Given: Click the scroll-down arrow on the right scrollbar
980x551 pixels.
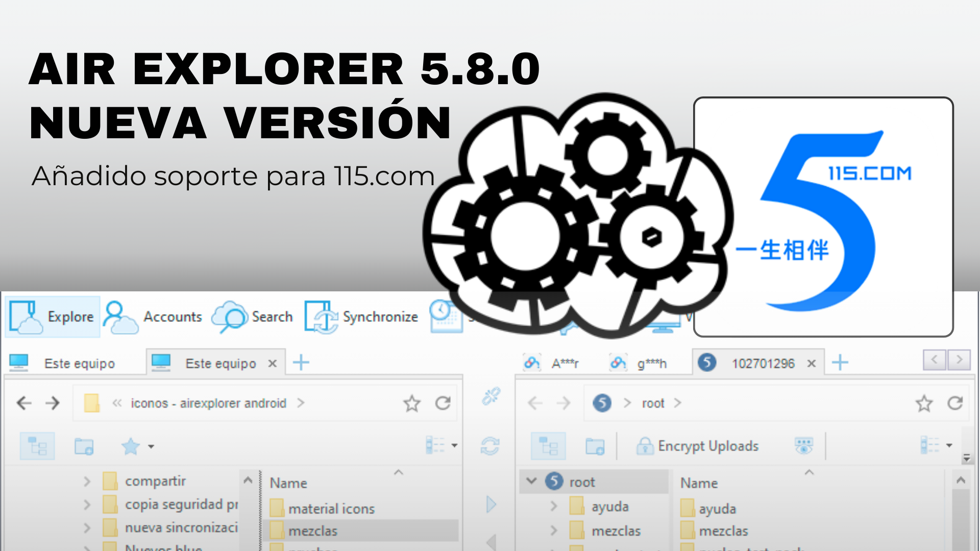Looking at the screenshot, I should coord(966,458).
